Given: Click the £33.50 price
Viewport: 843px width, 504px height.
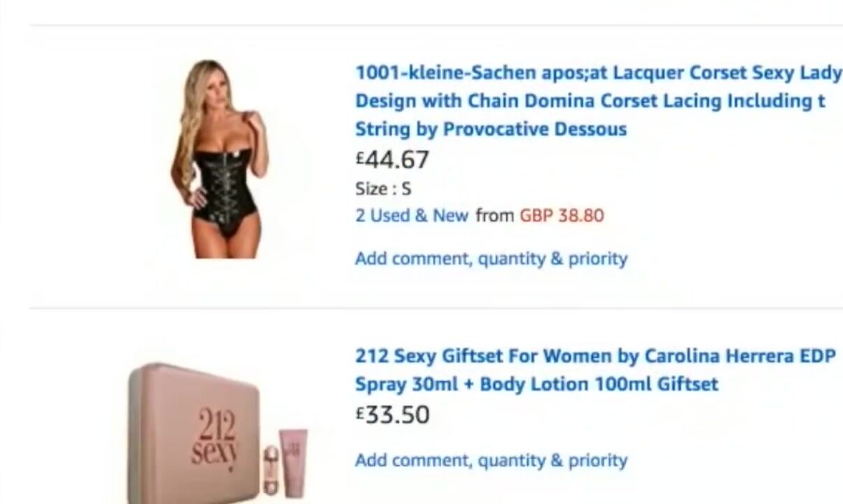Looking at the screenshot, I should click(392, 415).
